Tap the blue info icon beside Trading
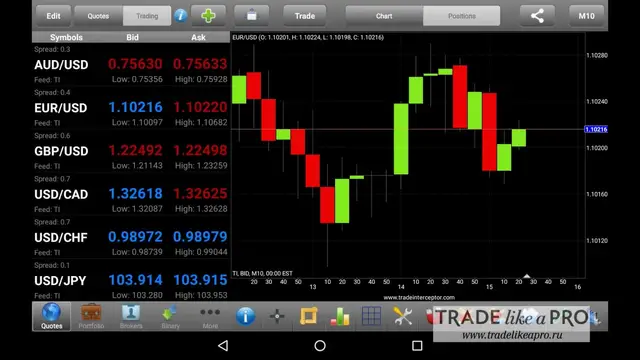 click(x=180, y=16)
